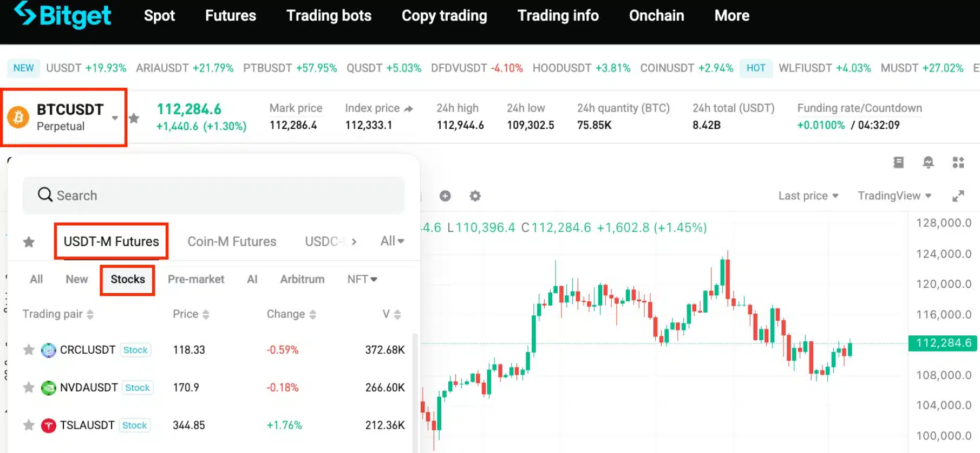The width and height of the screenshot is (980, 453).
Task: Sort by Change column
Action: pyautogui.click(x=291, y=314)
